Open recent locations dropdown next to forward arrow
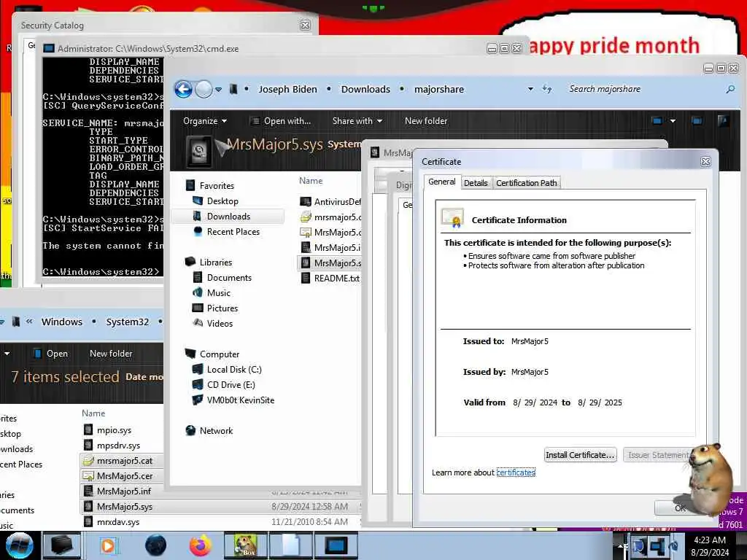Screen dimensions: 747x560 (x=218, y=90)
